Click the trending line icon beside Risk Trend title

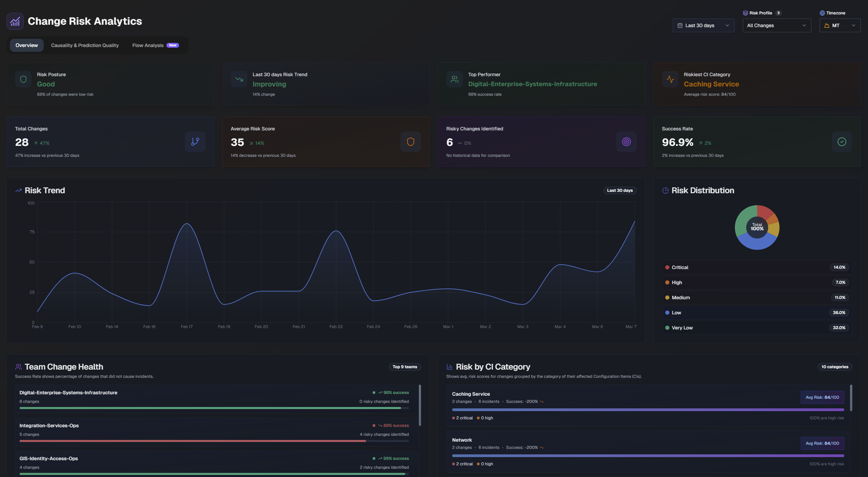(19, 190)
